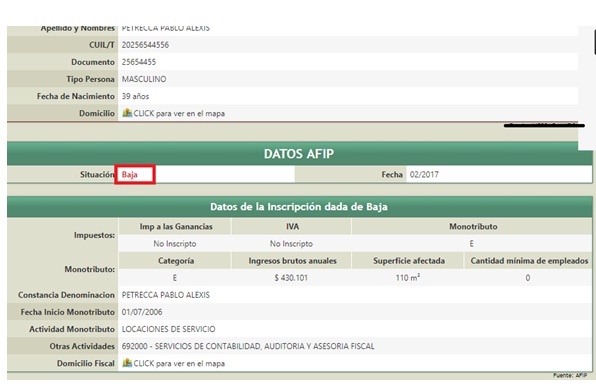Viewport: 596px width, 389px height.
Task: Click 'No Inscripto' under IVA
Action: click(291, 244)
